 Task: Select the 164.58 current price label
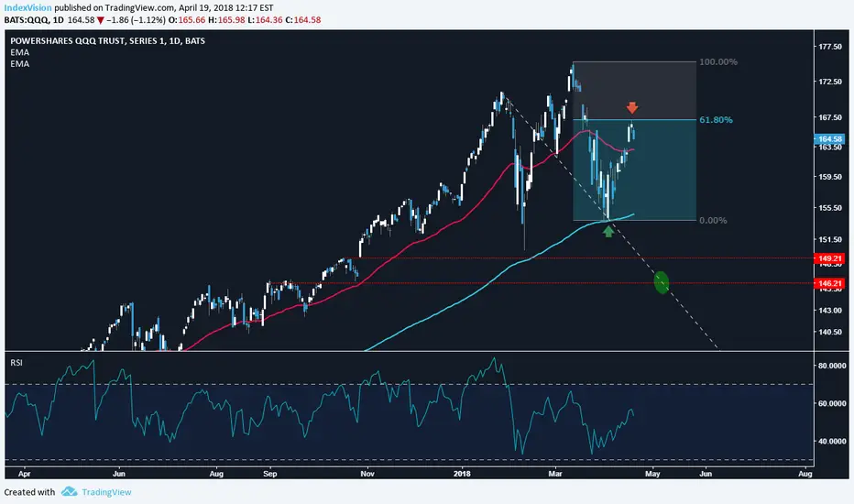[x=828, y=139]
